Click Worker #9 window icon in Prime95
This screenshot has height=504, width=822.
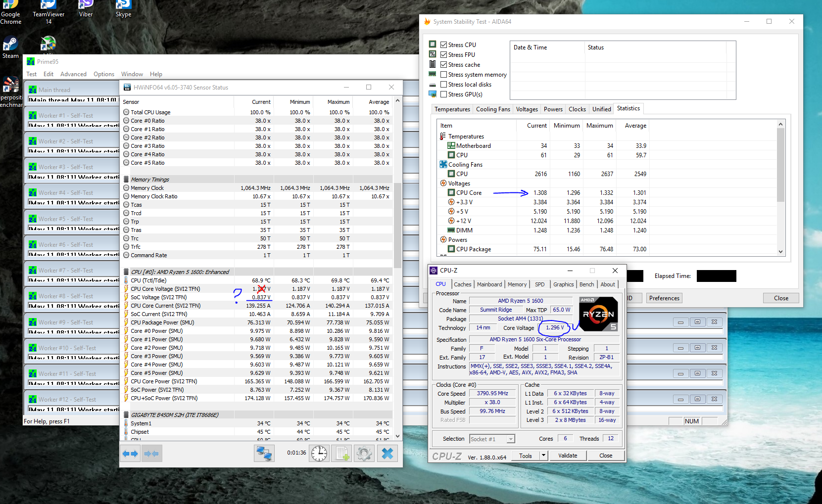[x=33, y=322]
